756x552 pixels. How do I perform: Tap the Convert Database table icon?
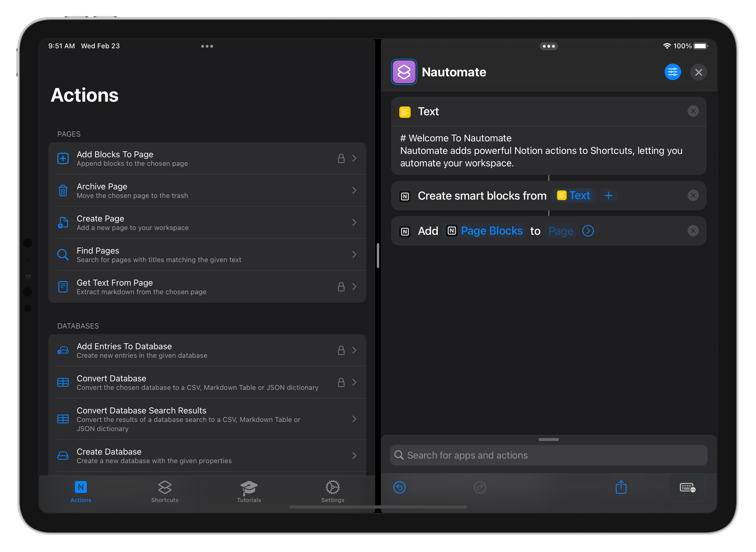63,382
